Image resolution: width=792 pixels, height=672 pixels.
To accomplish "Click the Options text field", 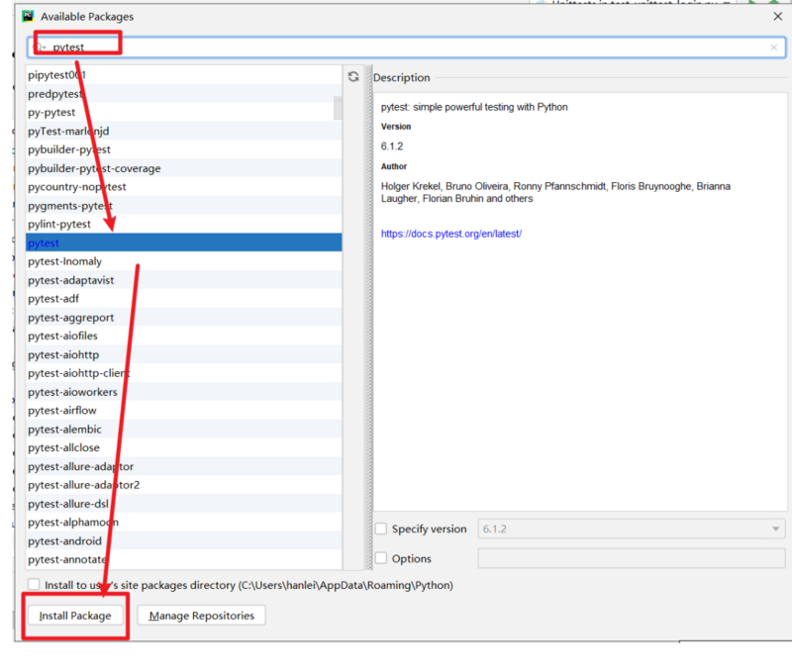I will [632, 558].
